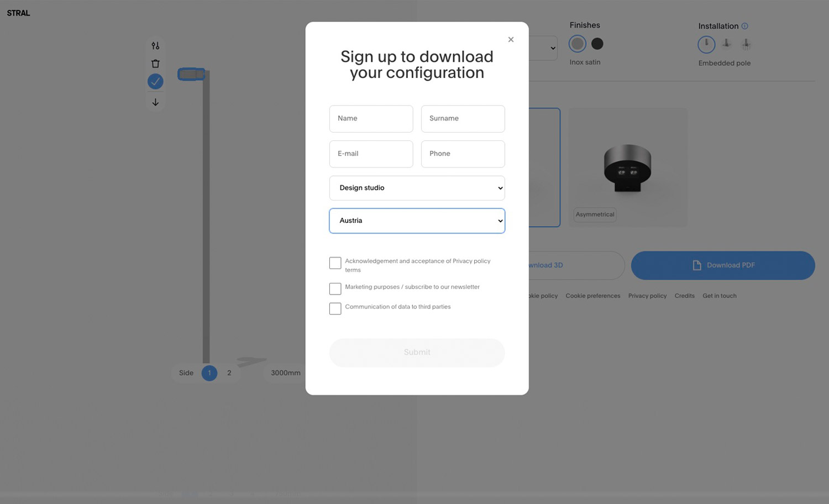Click the blue checkmark confirm icon
This screenshot has height=504, width=829.
pos(155,82)
